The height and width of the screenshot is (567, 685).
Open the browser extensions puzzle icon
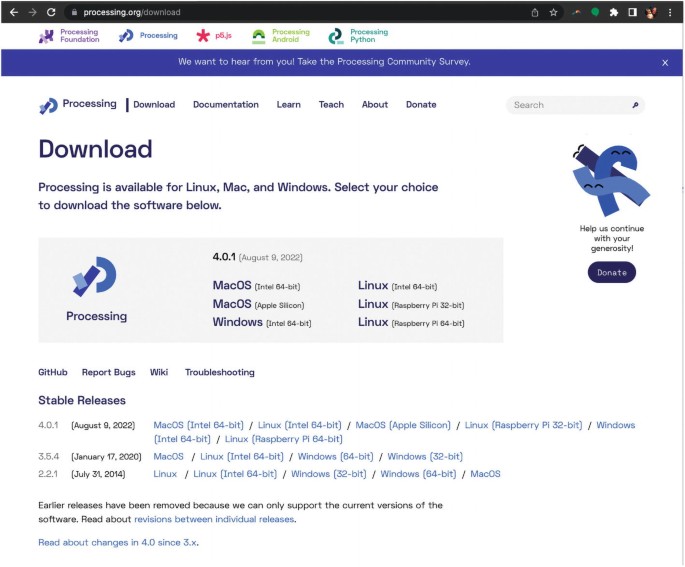pyautogui.click(x=613, y=12)
